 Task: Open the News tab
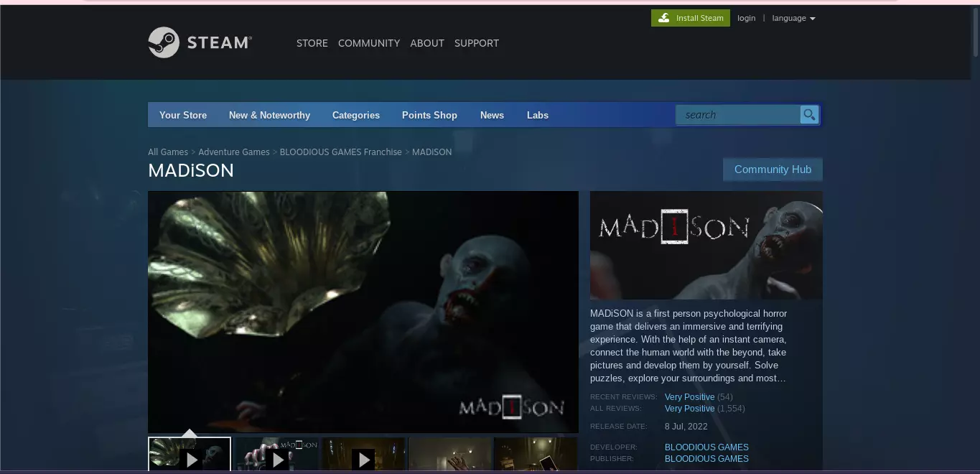(x=492, y=115)
